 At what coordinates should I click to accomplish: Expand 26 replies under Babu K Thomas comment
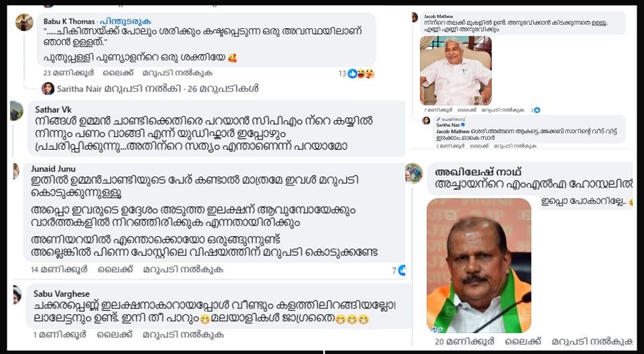[150, 89]
